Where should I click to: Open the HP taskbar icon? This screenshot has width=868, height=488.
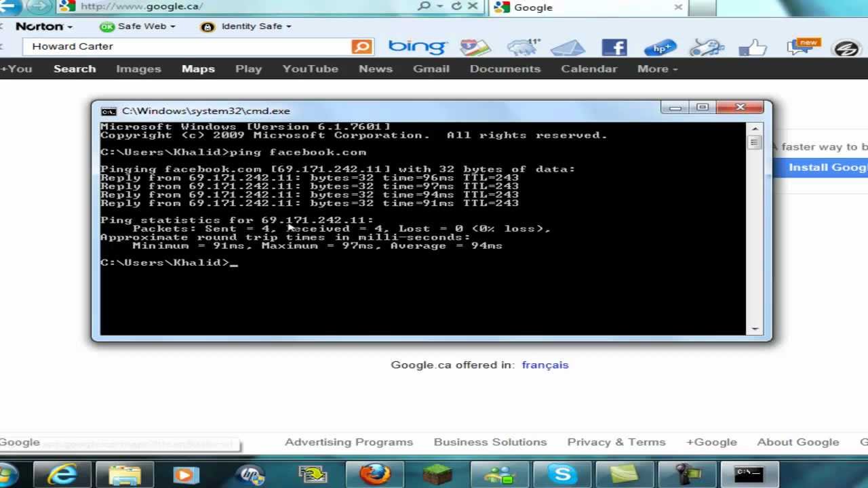click(x=250, y=474)
